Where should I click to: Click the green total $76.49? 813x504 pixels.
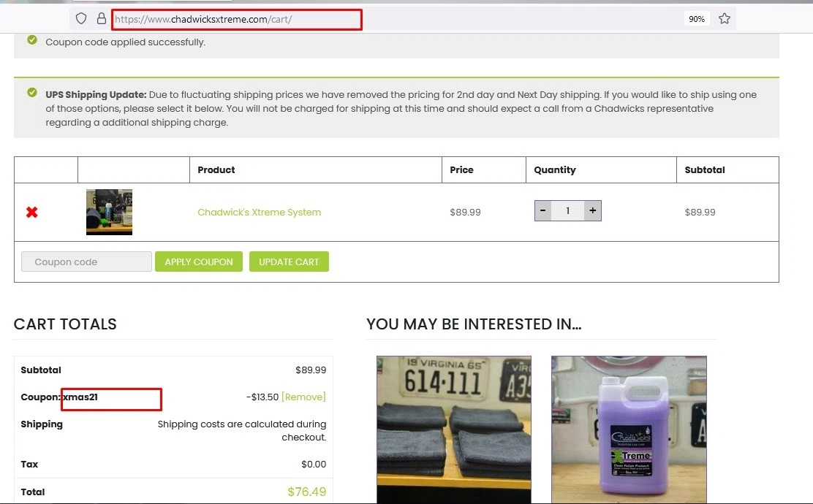pos(307,492)
